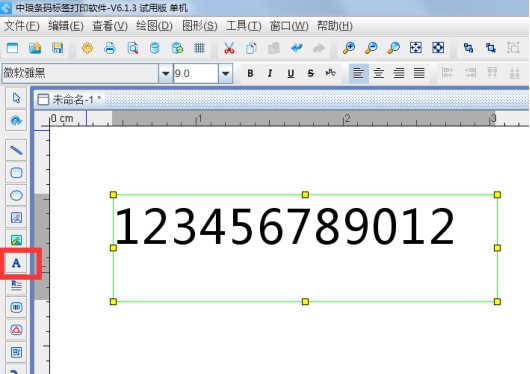Click the save floppy disk icon
The width and height of the screenshot is (530, 374).
[x=58, y=48]
